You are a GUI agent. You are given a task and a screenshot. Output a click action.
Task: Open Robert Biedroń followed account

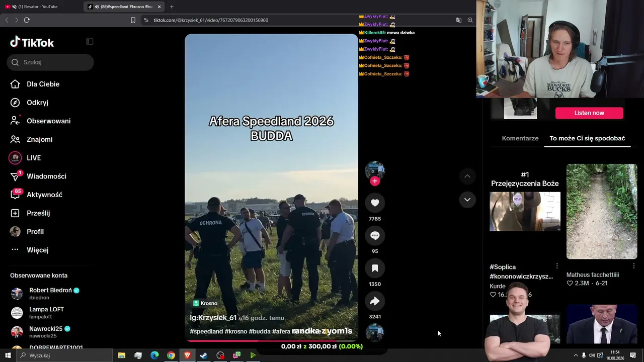[x=48, y=294]
